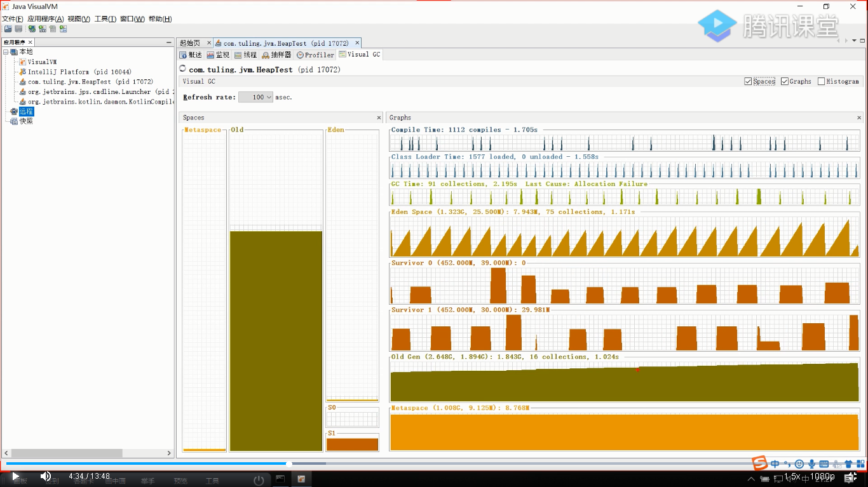Click the applications panel horizontal scrollbar thumb
Screen dimensions: 868x487
pyautogui.click(x=67, y=453)
